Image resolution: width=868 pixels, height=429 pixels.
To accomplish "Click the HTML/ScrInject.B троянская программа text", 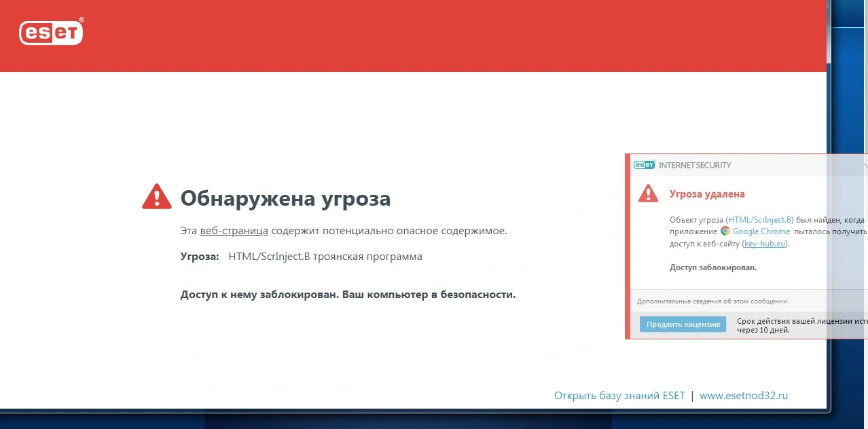I will pyautogui.click(x=325, y=257).
